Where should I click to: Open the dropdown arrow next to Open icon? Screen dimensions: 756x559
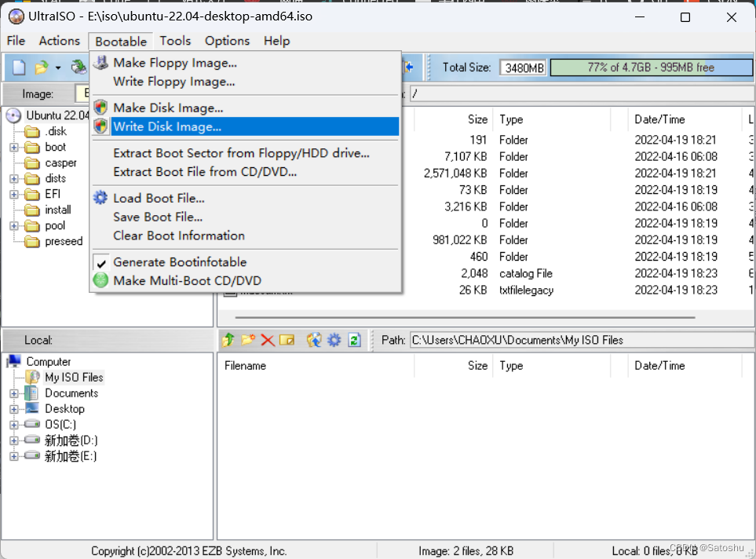pos(58,68)
